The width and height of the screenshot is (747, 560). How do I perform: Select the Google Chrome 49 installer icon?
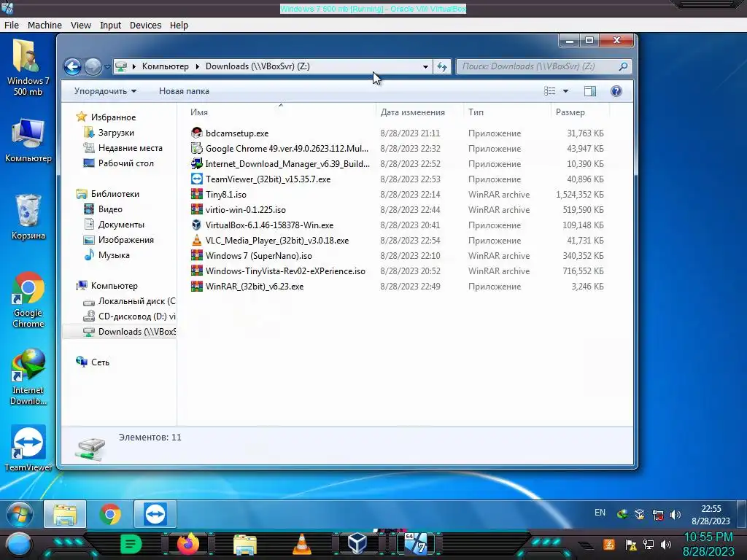[x=197, y=149]
